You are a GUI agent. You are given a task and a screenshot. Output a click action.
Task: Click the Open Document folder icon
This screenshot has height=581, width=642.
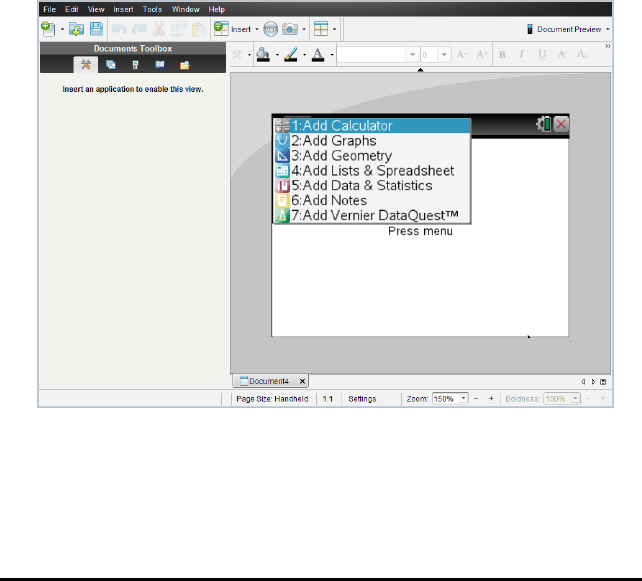point(77,29)
